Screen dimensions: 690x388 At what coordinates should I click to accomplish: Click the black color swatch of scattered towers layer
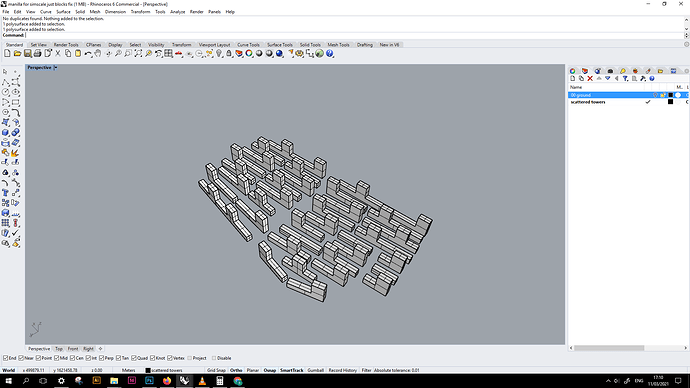(671, 102)
